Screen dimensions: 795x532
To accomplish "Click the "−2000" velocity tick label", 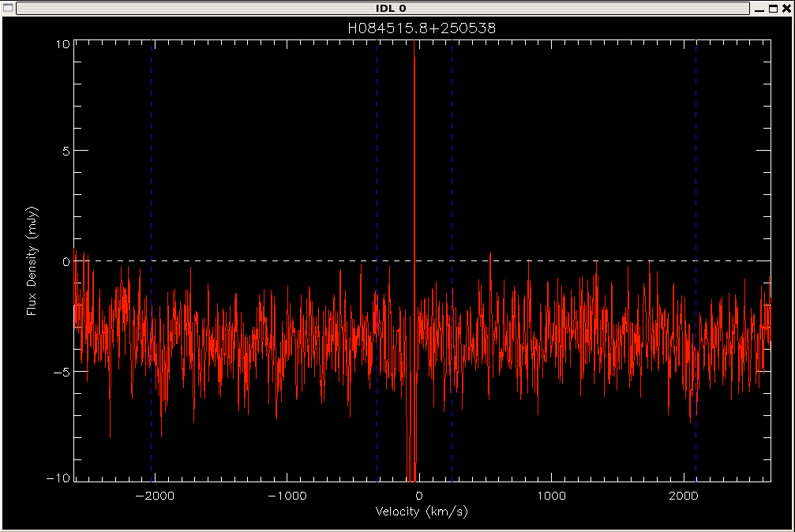I will (156, 496).
